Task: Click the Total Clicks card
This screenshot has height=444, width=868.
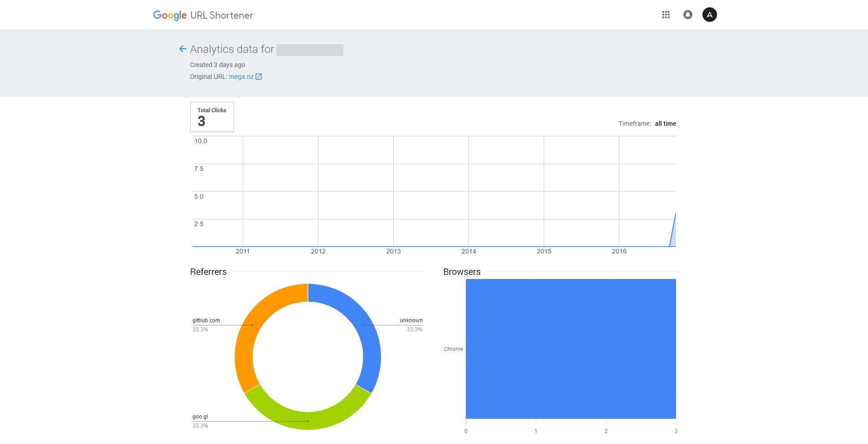Action: pyautogui.click(x=212, y=117)
